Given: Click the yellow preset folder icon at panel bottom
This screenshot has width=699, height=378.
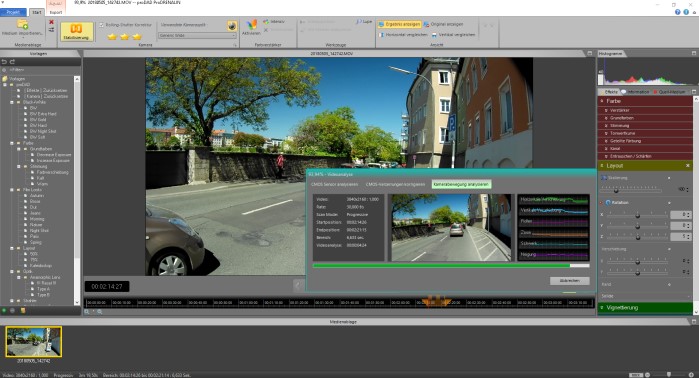Looking at the screenshot, I should tap(23, 310).
